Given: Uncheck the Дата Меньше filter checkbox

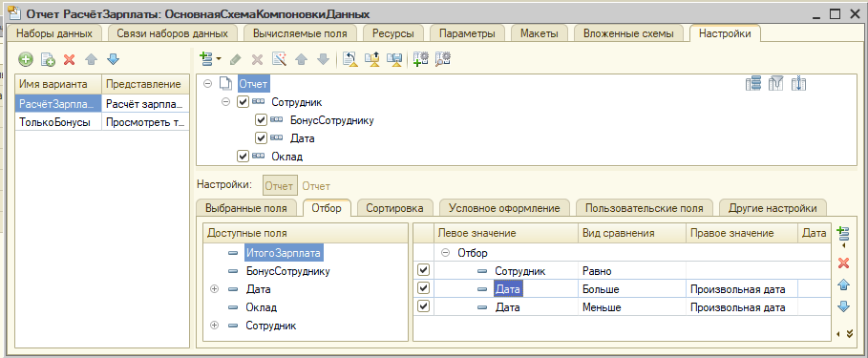Looking at the screenshot, I should (423, 307).
